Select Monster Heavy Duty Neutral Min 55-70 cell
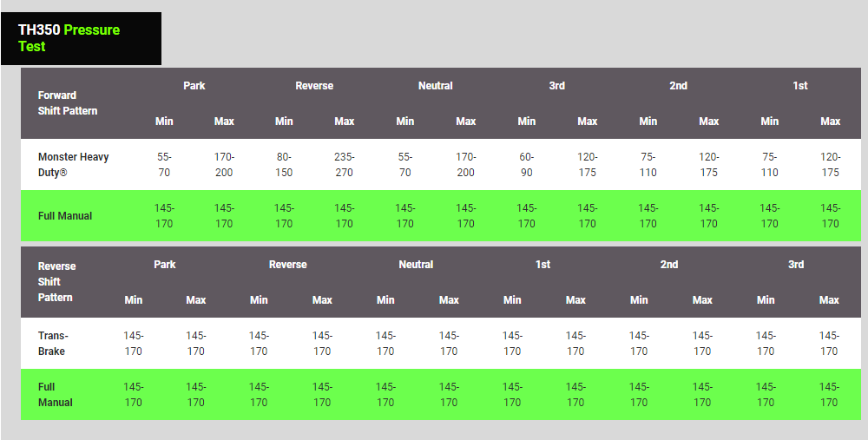Screen dimensions: 868x440 pos(405,165)
